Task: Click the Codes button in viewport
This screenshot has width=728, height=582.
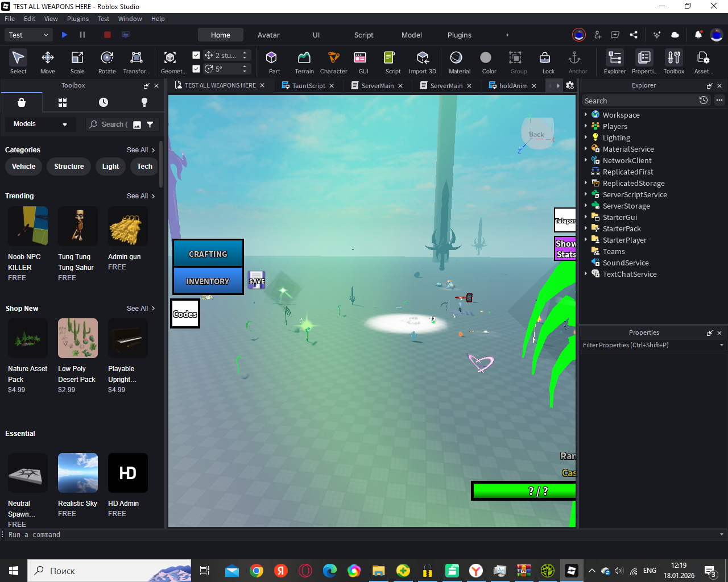Action: 185,314
